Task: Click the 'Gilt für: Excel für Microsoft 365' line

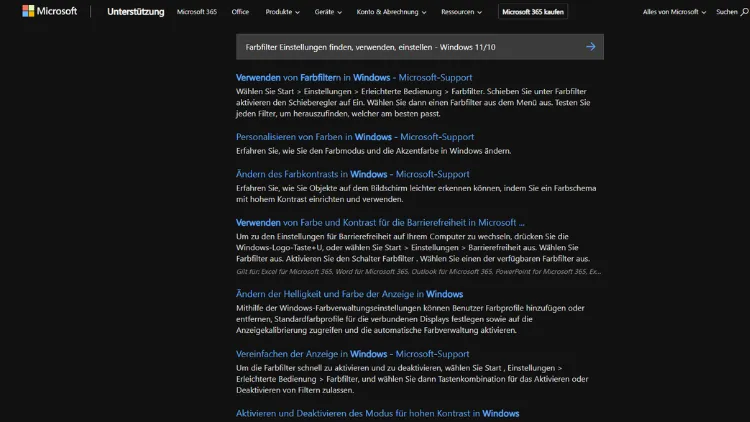Action: click(x=419, y=271)
